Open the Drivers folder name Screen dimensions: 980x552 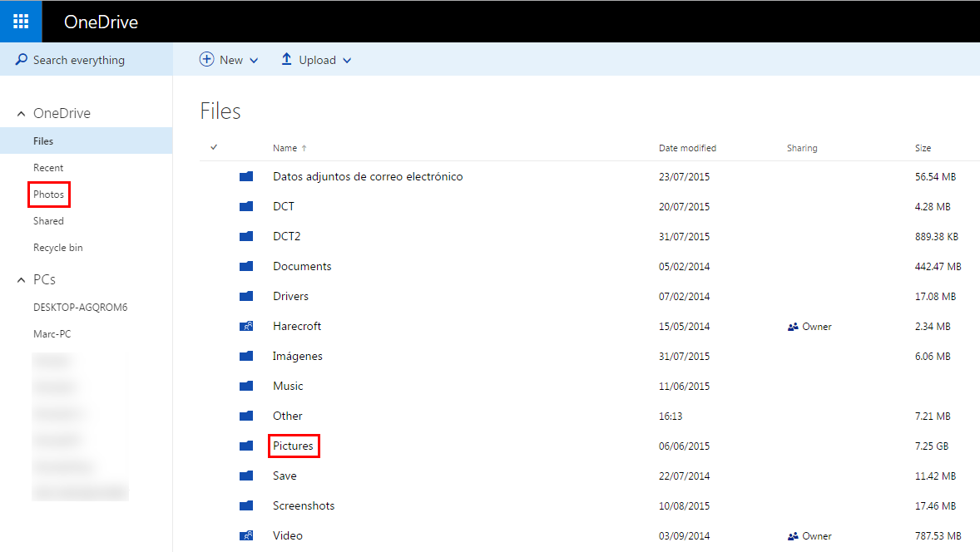(290, 296)
